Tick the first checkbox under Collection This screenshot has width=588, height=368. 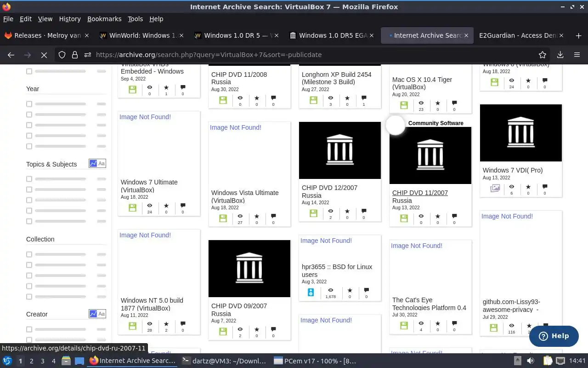click(x=29, y=254)
